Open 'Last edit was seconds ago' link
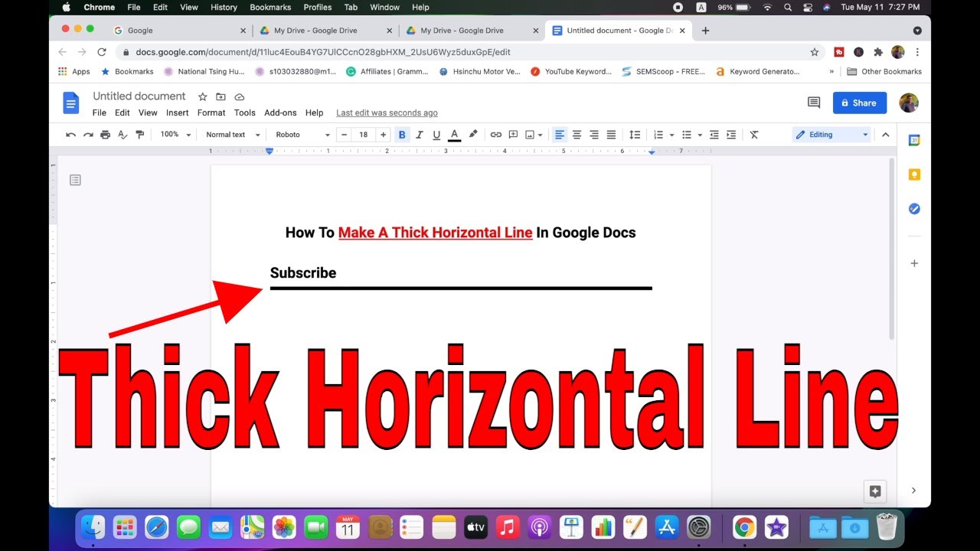This screenshot has height=551, width=980. (387, 112)
